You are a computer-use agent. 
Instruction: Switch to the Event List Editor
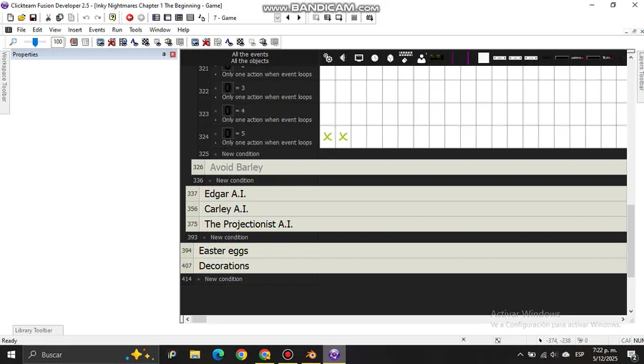(x=190, y=18)
